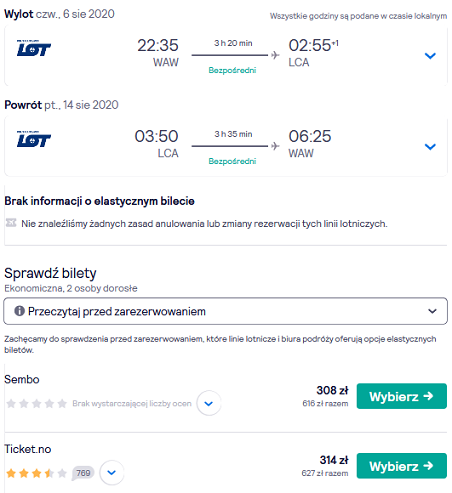This screenshot has width=452, height=493.
Task: Click the Sembo empty star rating
Action: coord(36,403)
